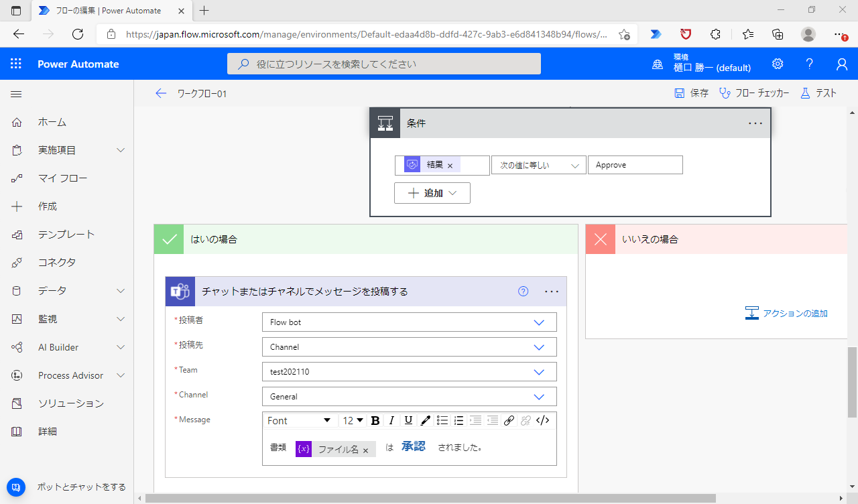The width and height of the screenshot is (858, 504).
Task: Click the environment picker icon
Action: (658, 64)
